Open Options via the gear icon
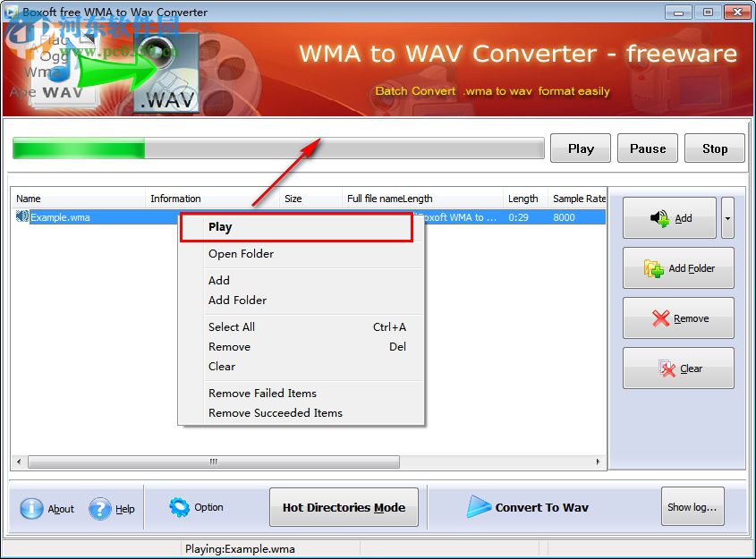Screen dimensions: 756x559 pyautogui.click(x=179, y=506)
